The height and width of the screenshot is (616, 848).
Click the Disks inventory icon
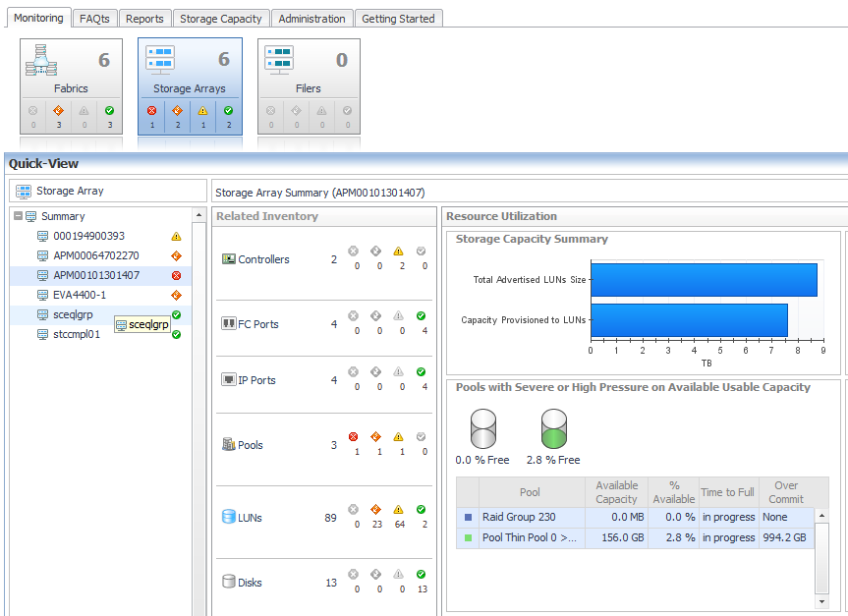(x=228, y=582)
